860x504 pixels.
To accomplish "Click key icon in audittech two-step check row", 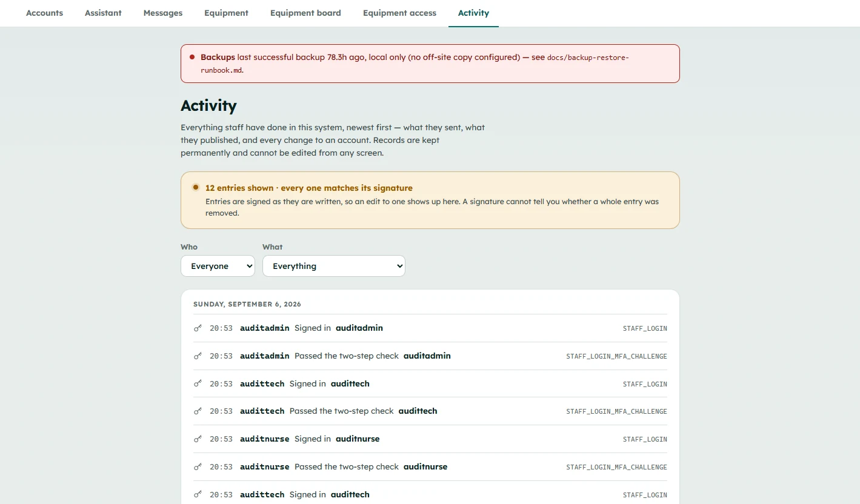I will (x=198, y=411).
